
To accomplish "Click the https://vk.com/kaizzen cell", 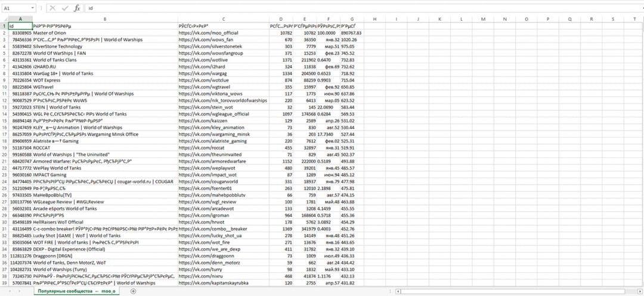I will (224, 120).
